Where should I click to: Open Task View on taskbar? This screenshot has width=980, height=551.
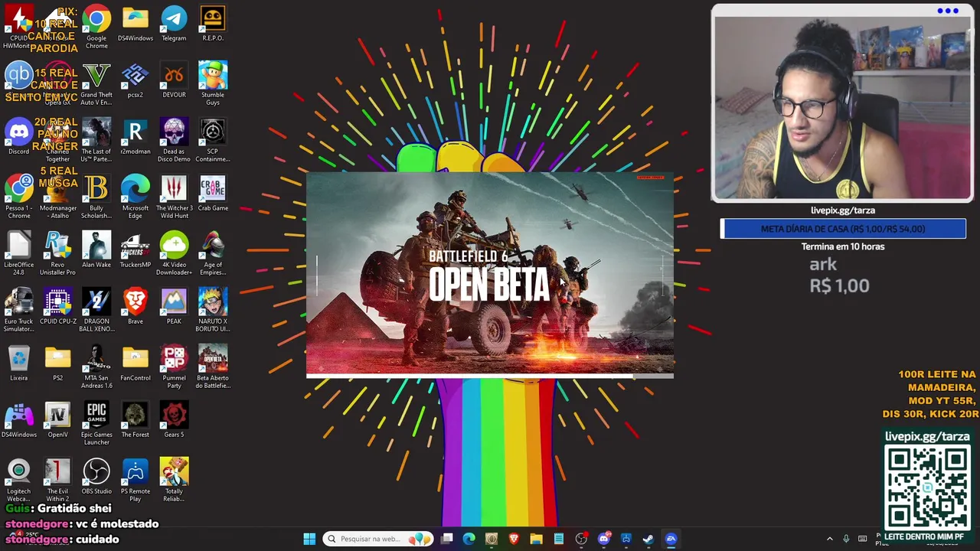pos(447,539)
